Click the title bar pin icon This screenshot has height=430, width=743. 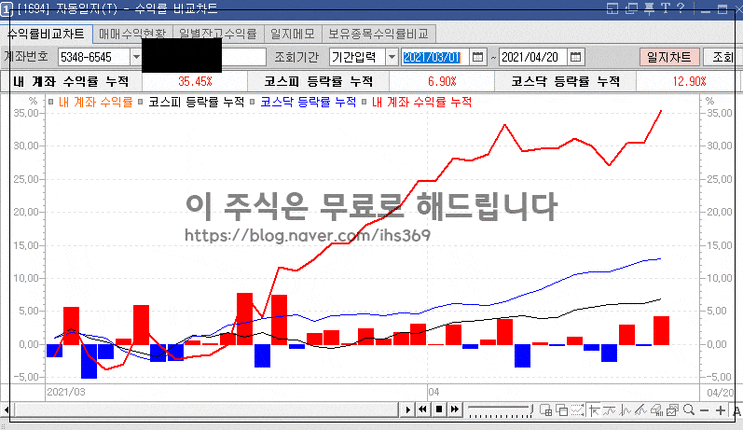pyautogui.click(x=649, y=8)
